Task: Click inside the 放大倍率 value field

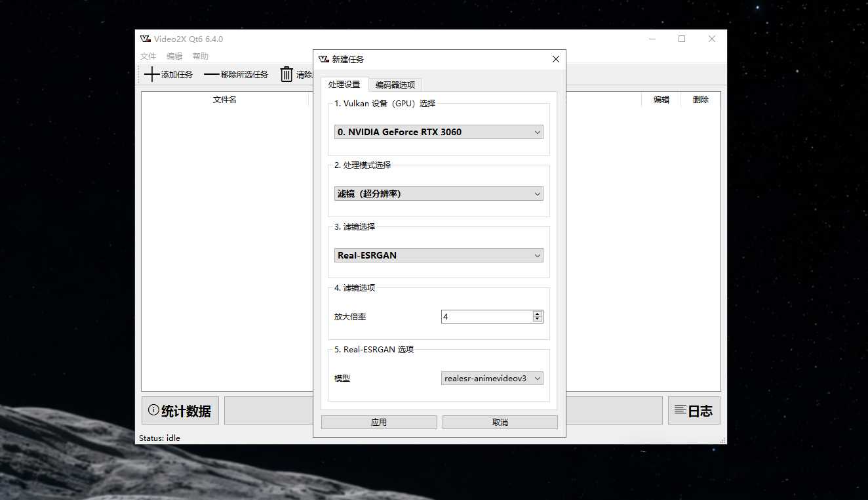Action: 487,316
